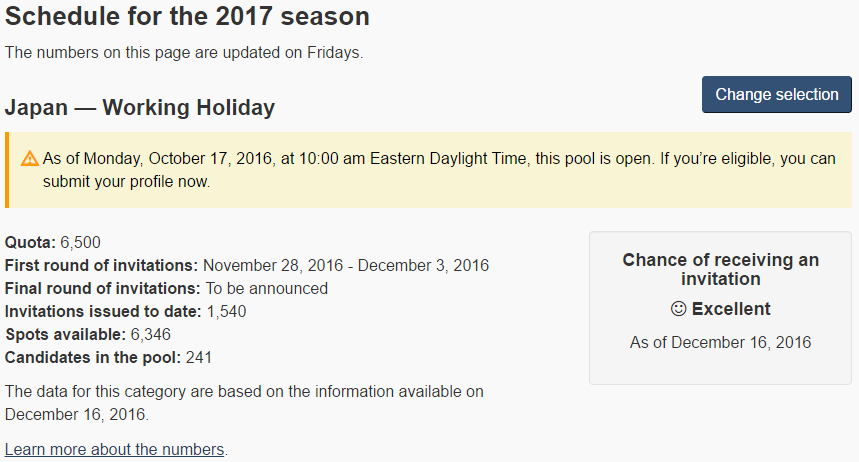Click the pool is open alert message text
This screenshot has width=859, height=462.
click(439, 170)
